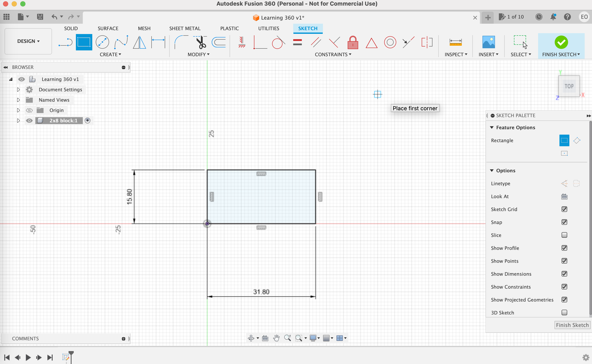Image resolution: width=592 pixels, height=364 pixels.
Task: Enable the Slice checkbox
Action: click(564, 235)
